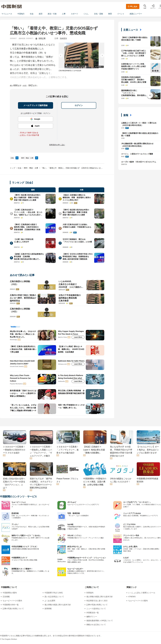Open the ポケちゅピ app icon

[62, 505]
